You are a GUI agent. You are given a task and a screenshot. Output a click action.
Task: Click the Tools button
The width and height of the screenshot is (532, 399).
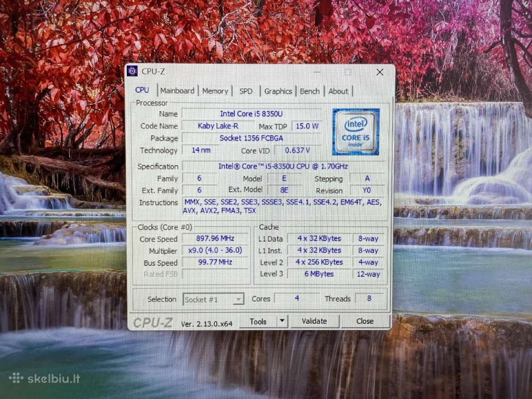(x=258, y=321)
